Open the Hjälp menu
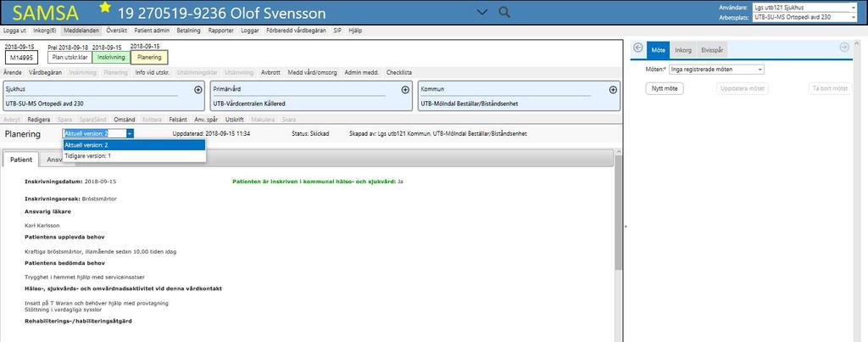Screen dimensions: 868x342 pyautogui.click(x=355, y=31)
